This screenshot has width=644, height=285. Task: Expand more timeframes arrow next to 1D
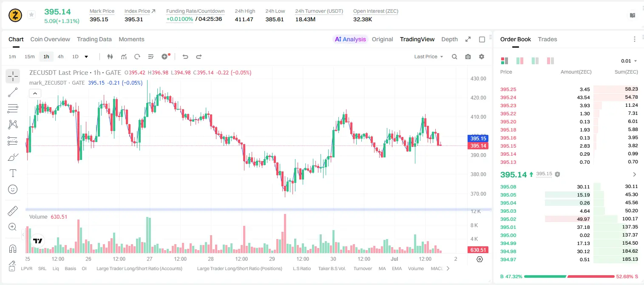tap(86, 57)
